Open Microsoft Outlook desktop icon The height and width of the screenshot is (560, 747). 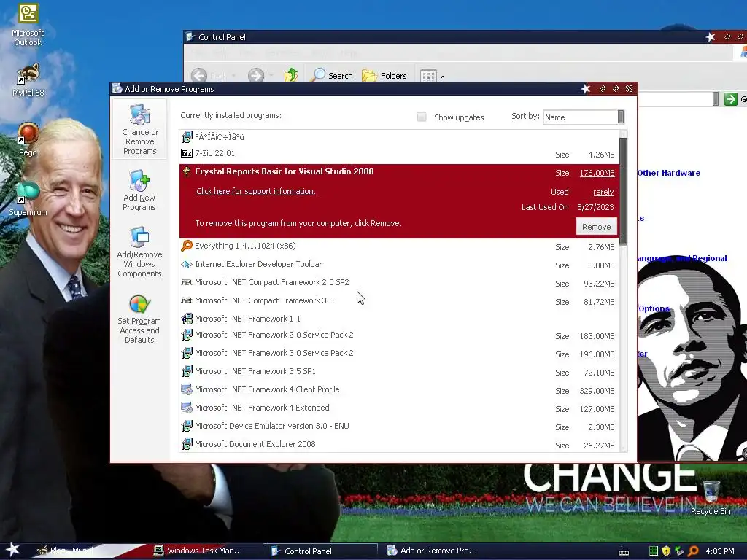(28, 26)
